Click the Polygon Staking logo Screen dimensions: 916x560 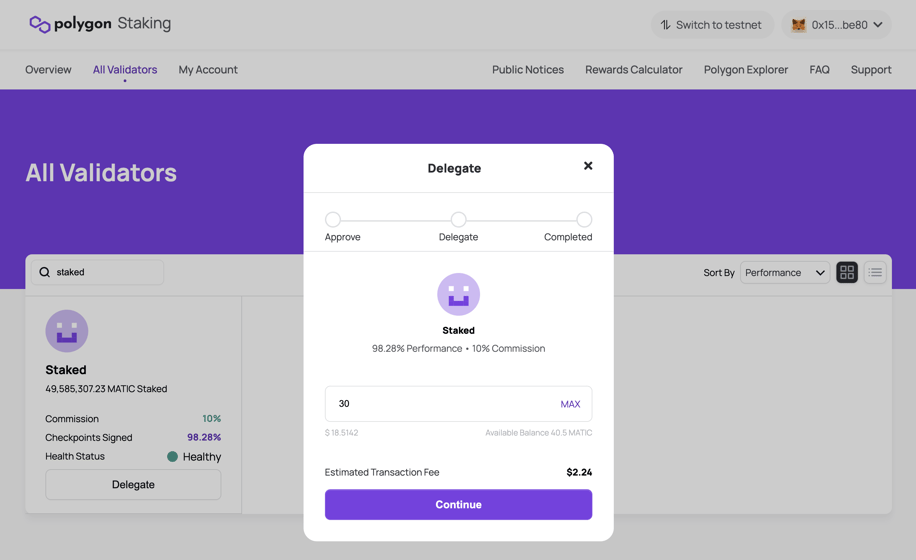(x=100, y=24)
